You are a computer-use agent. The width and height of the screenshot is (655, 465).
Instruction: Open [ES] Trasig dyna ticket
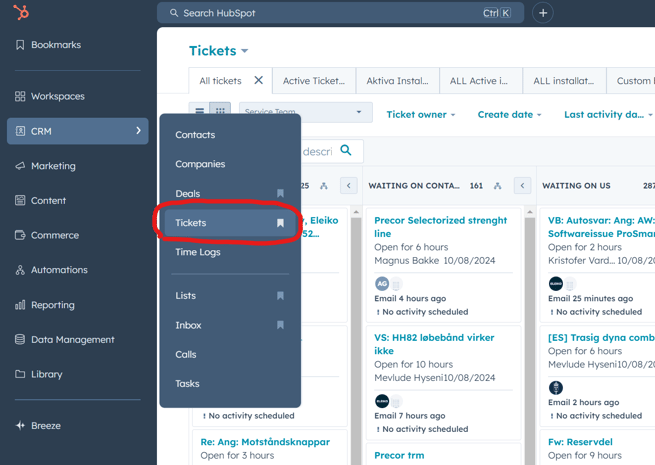601,338
